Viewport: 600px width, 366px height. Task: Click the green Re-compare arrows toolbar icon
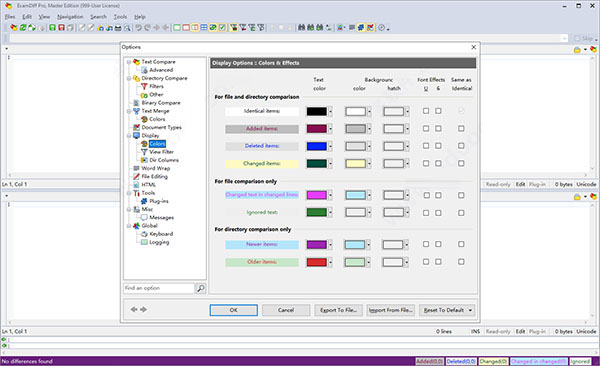tap(23, 28)
